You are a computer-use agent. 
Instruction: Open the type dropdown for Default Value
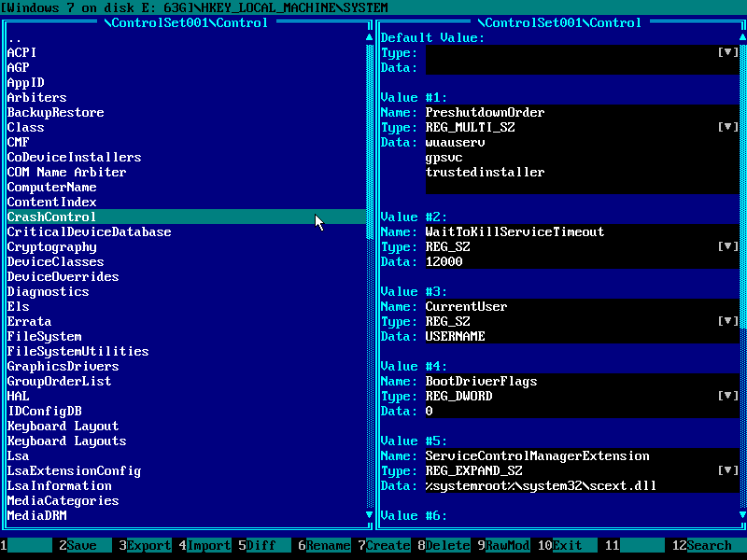728,52
